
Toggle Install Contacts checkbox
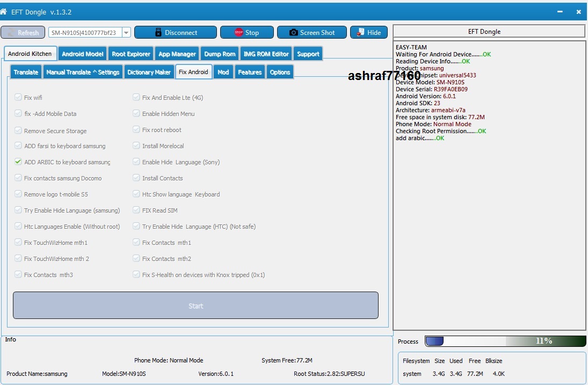click(x=136, y=178)
